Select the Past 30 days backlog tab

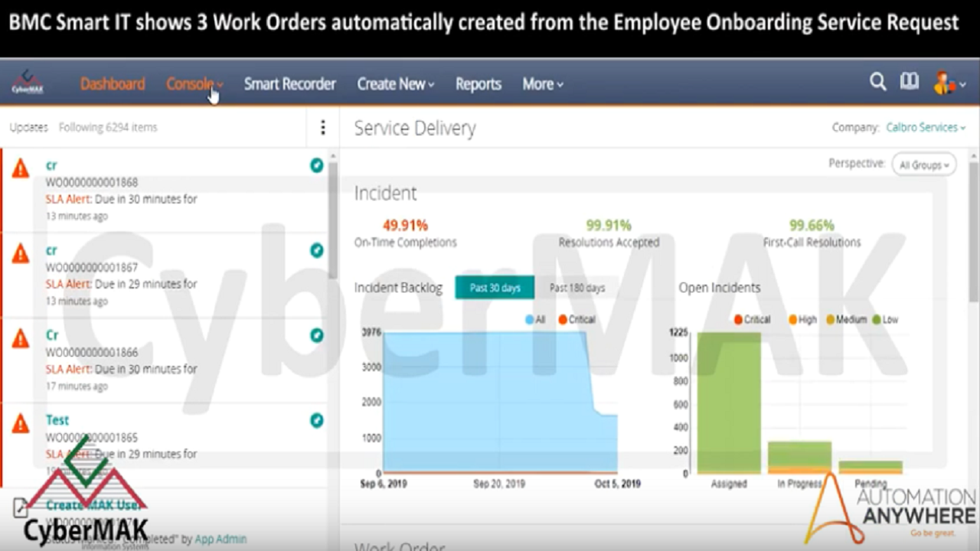pyautogui.click(x=495, y=288)
